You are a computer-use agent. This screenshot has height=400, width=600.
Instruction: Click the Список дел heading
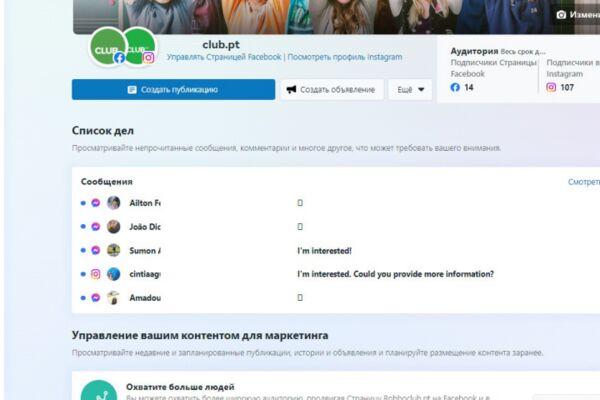point(103,131)
